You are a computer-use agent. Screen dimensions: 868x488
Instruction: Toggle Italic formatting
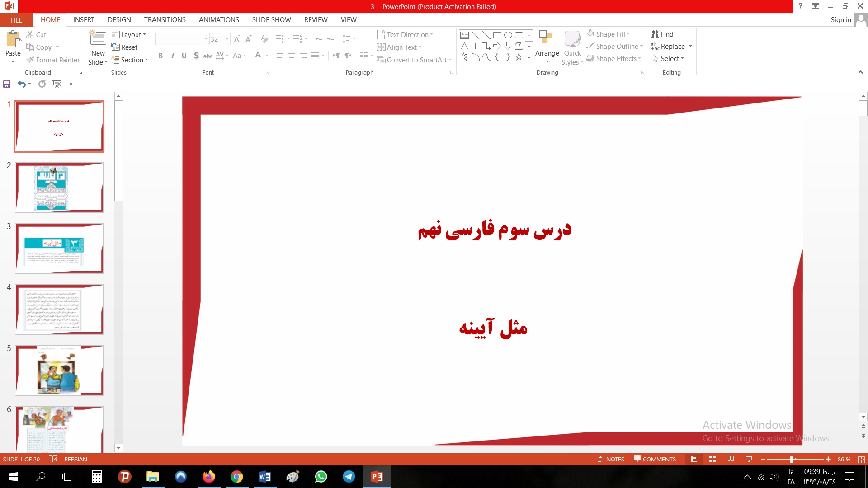pos(172,56)
